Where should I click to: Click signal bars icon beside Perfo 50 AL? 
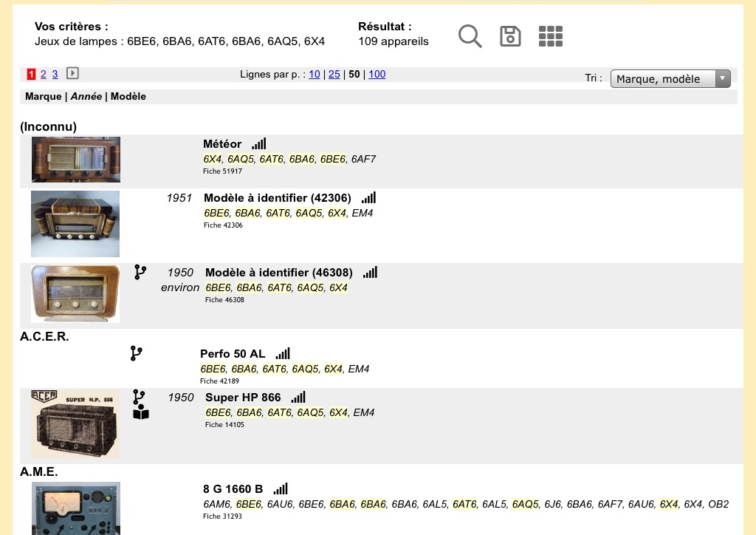(283, 354)
